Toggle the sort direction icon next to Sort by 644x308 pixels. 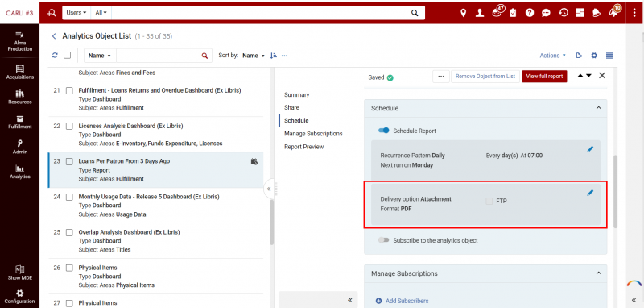[x=274, y=56]
